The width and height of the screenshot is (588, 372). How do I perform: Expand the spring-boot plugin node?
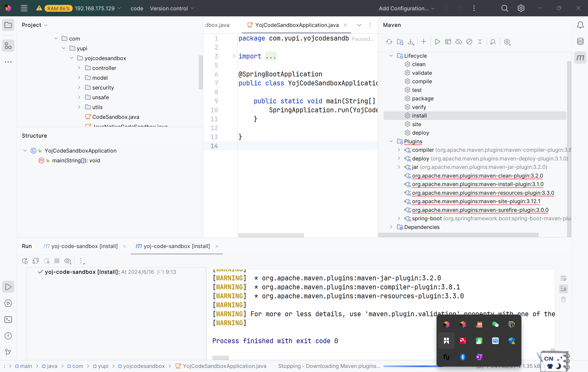click(x=399, y=218)
